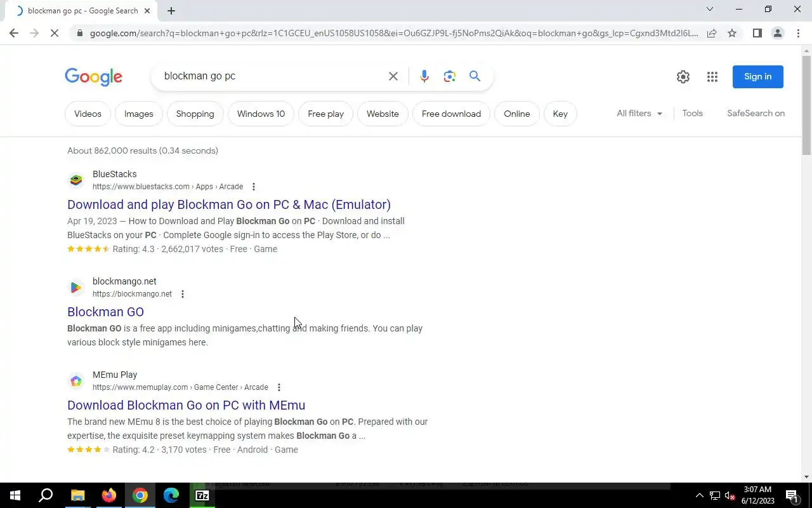The image size is (812, 508).
Task: Submit search with magnifier icon
Action: pos(475,76)
